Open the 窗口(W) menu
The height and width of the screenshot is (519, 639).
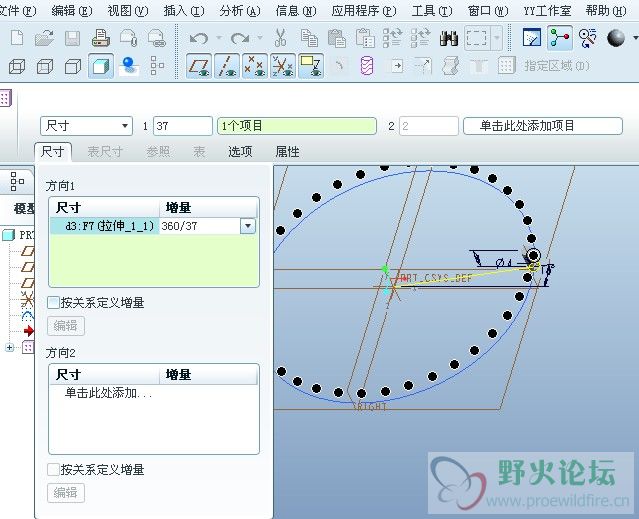[488, 11]
